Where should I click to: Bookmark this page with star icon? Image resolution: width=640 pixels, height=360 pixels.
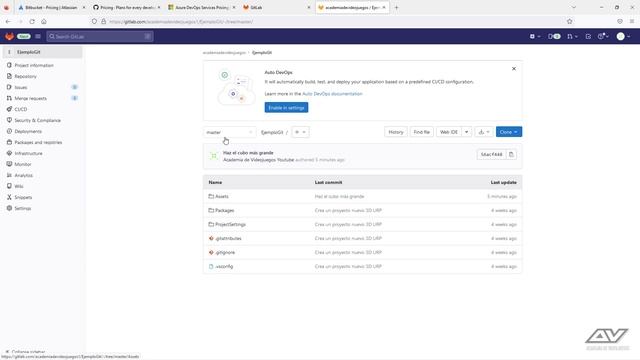pos(569,21)
